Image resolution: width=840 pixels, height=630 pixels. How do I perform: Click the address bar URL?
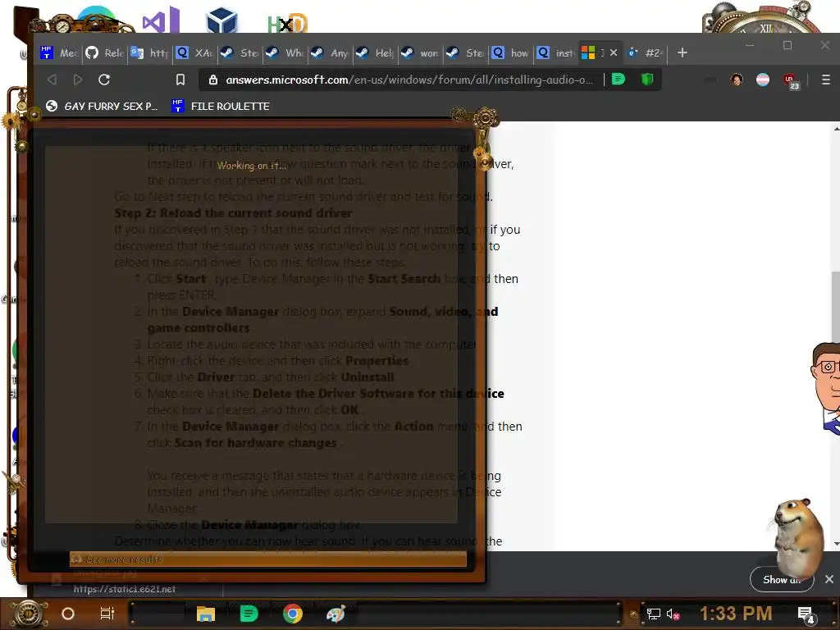[409, 80]
